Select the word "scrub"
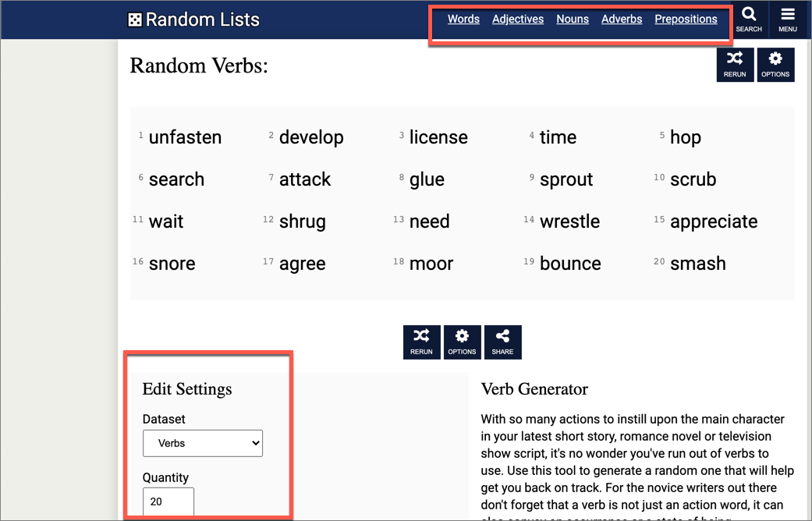Viewport: 812px width, 521px height. click(693, 179)
